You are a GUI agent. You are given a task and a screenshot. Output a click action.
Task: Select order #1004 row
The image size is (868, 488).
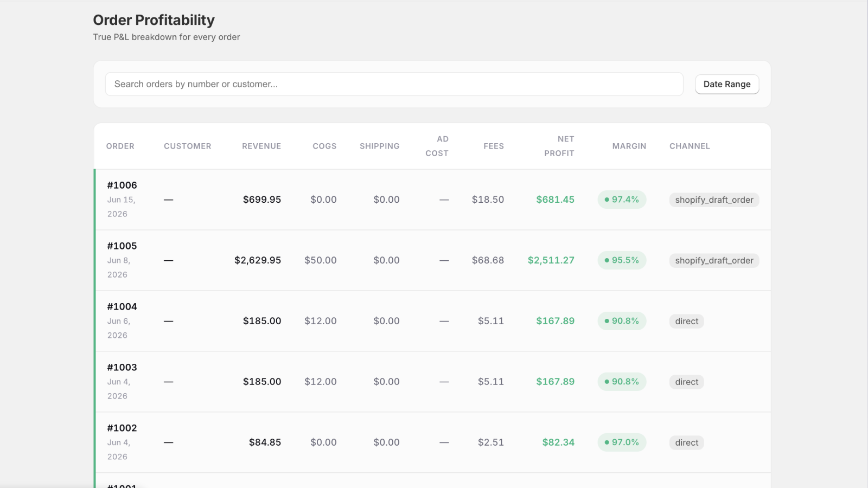[432, 321]
